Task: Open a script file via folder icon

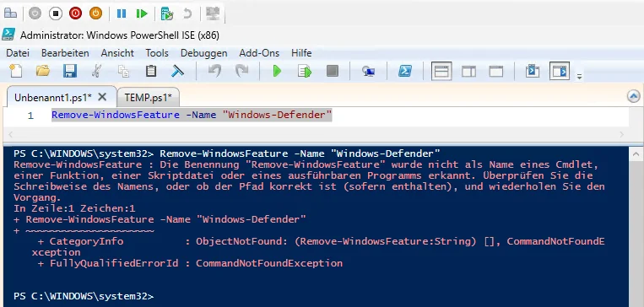Action: pyautogui.click(x=43, y=71)
